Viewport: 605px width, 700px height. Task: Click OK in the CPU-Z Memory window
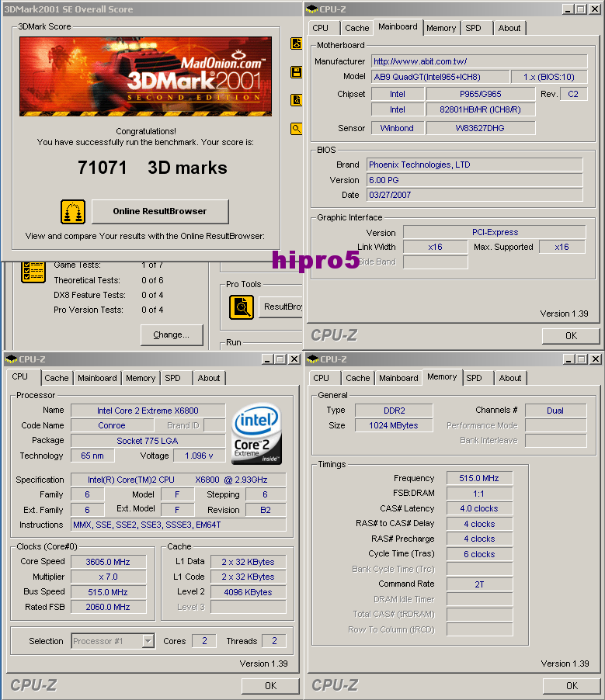572,686
